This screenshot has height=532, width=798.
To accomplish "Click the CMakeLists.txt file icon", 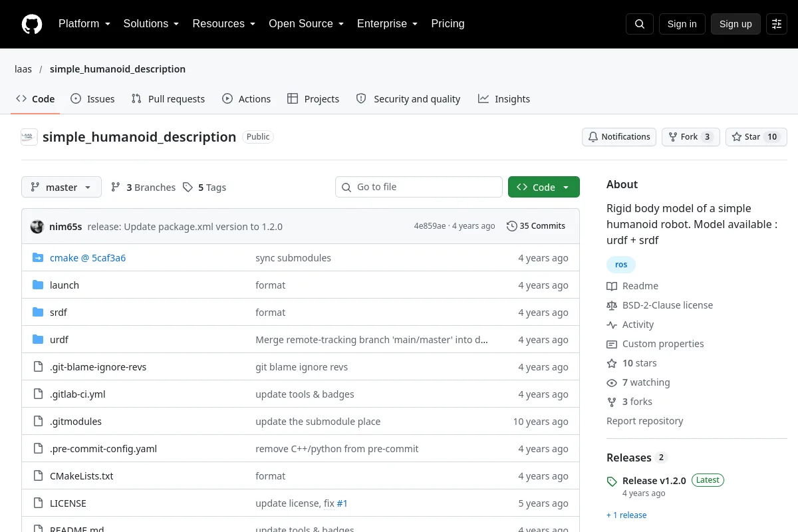I will 38,476.
